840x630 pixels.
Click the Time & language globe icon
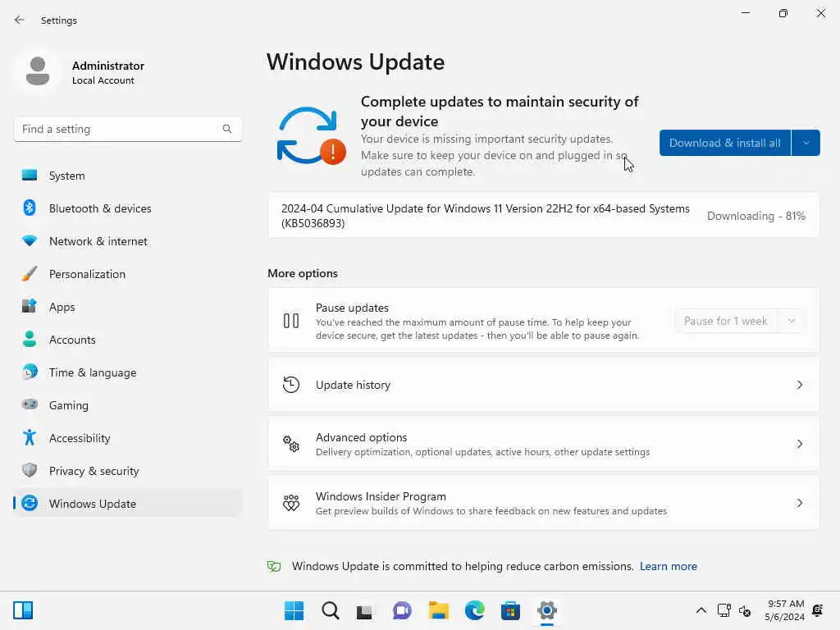(30, 372)
